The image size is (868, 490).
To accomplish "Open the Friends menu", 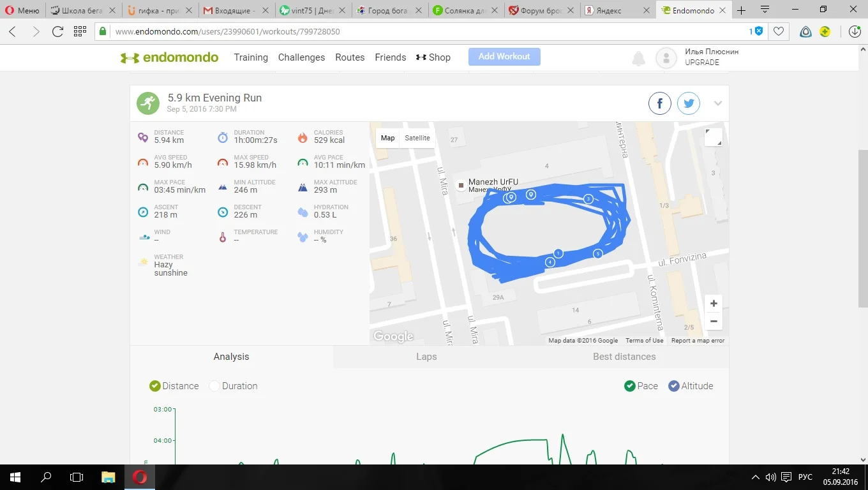I will point(391,57).
